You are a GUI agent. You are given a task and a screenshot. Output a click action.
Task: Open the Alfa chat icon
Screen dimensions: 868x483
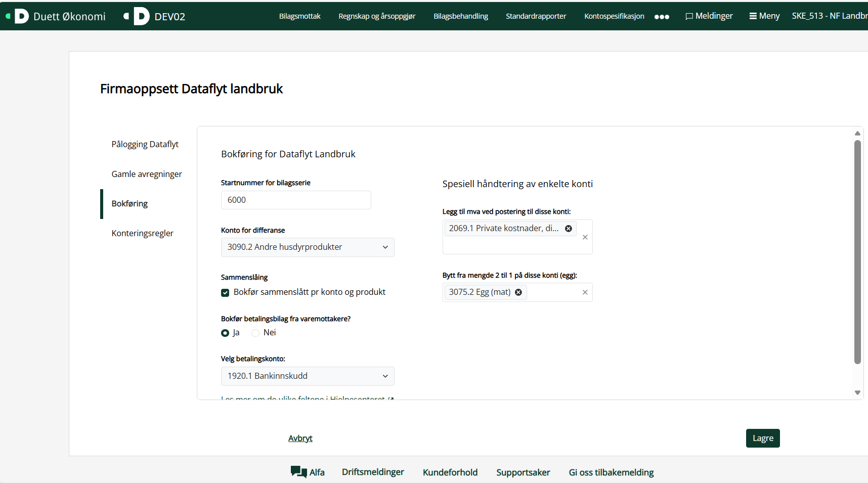(298, 472)
